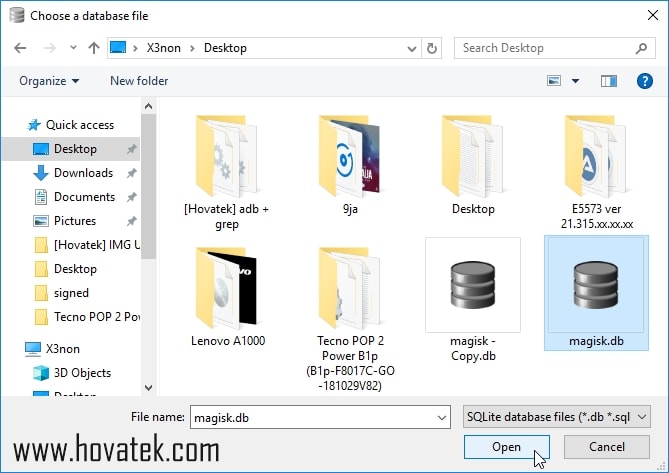669x473 pixels.
Task: Click Desktop in the address path
Action: [225, 48]
